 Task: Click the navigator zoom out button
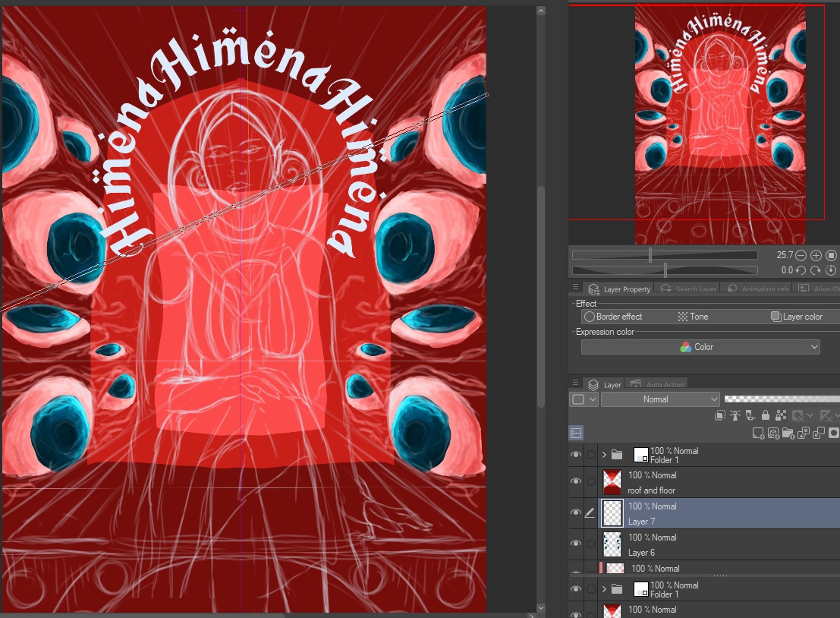[x=803, y=256]
